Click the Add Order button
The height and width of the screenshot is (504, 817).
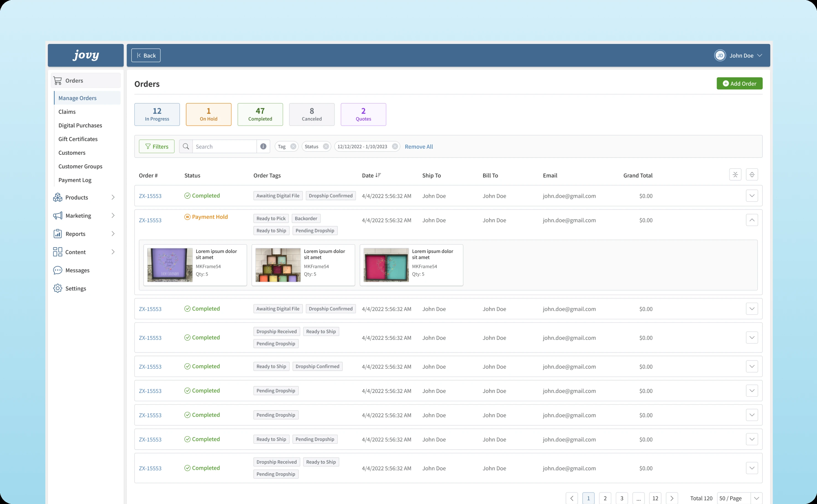739,83
